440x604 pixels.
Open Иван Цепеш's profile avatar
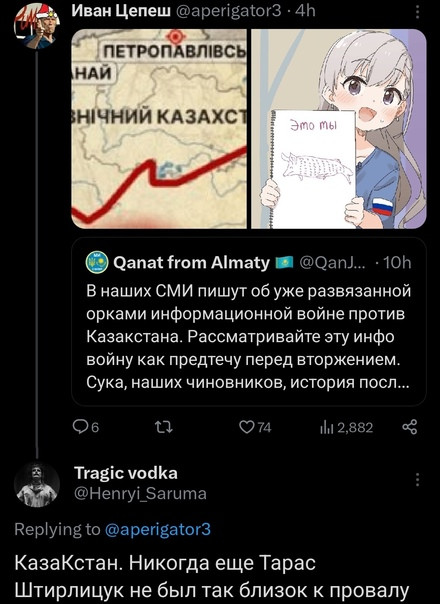coord(36,26)
